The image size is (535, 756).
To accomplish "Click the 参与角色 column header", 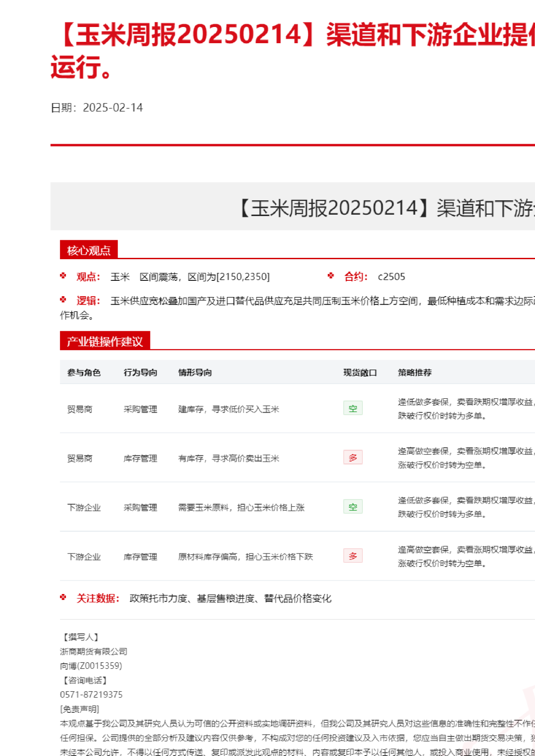I will click(x=84, y=373).
